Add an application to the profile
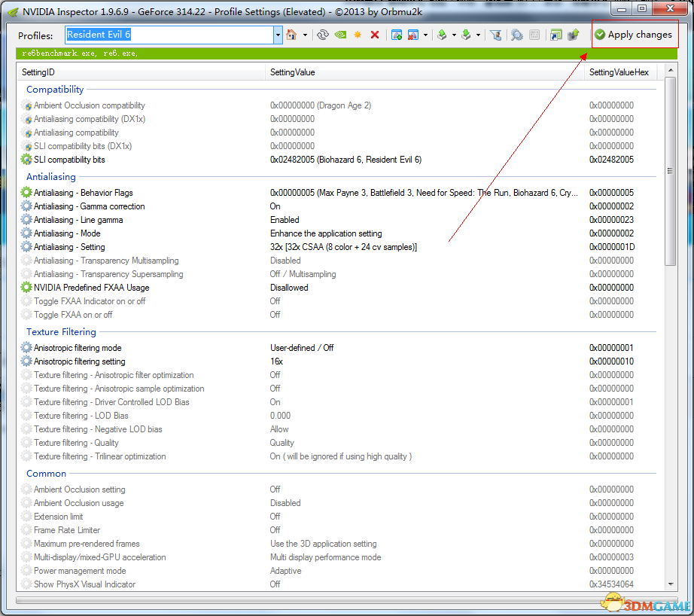Screen dimensions: 694x616 [x=397, y=35]
